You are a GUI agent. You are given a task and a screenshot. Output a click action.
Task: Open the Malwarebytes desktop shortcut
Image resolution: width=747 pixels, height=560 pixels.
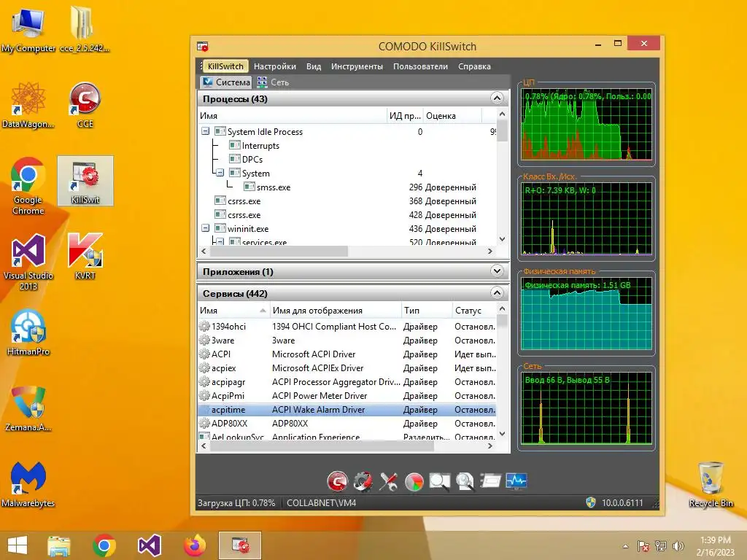[x=28, y=484]
